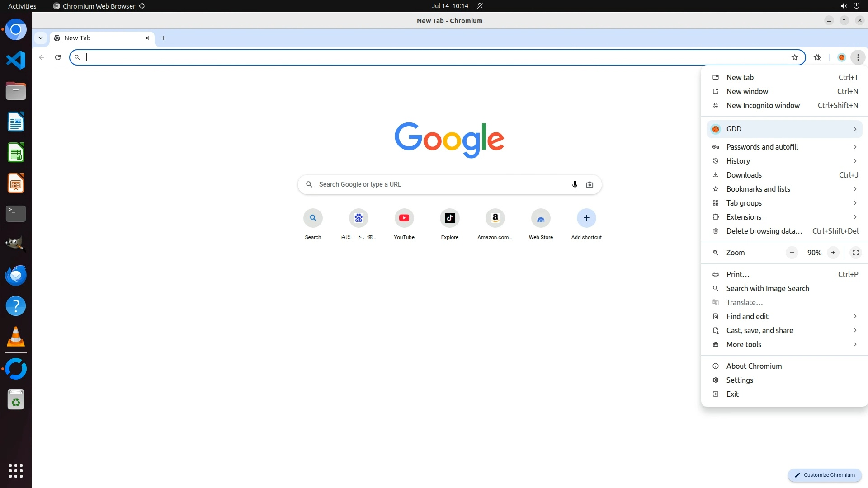This screenshot has width=868, height=488.
Task: Increase zoom with the plus button
Action: point(833,253)
